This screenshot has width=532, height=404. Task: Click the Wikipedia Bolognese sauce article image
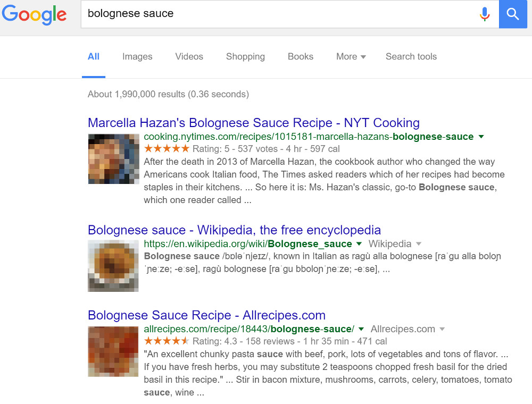pos(113,266)
